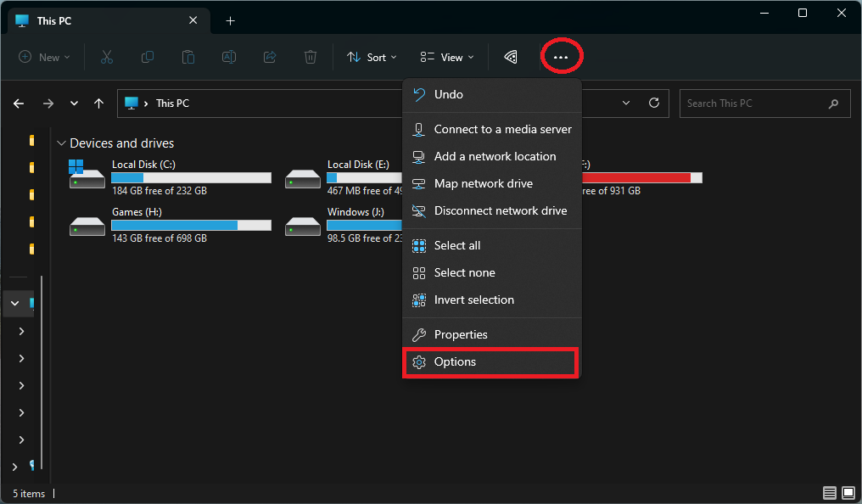
Task: Select the Cut icon on the toolbar
Action: click(107, 57)
